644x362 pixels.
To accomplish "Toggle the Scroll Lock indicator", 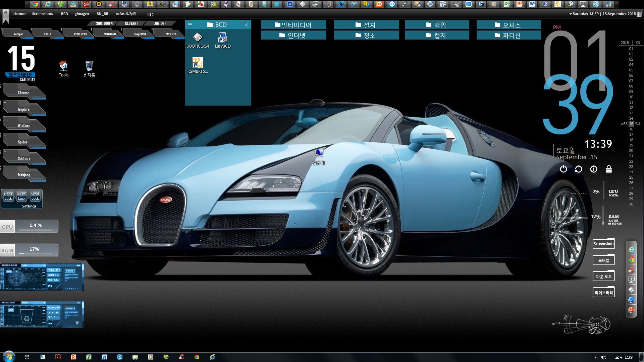I will 35,196.
